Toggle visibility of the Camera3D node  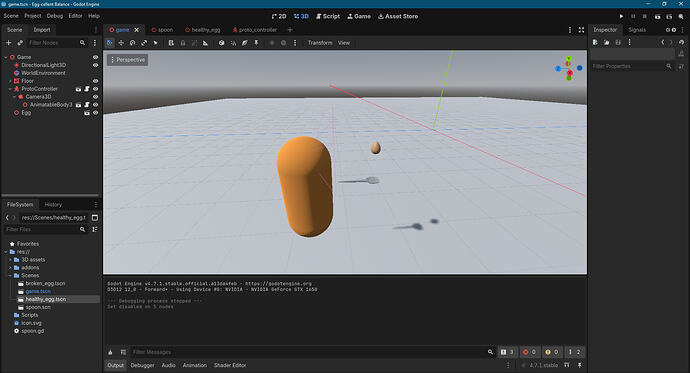pyautogui.click(x=95, y=97)
